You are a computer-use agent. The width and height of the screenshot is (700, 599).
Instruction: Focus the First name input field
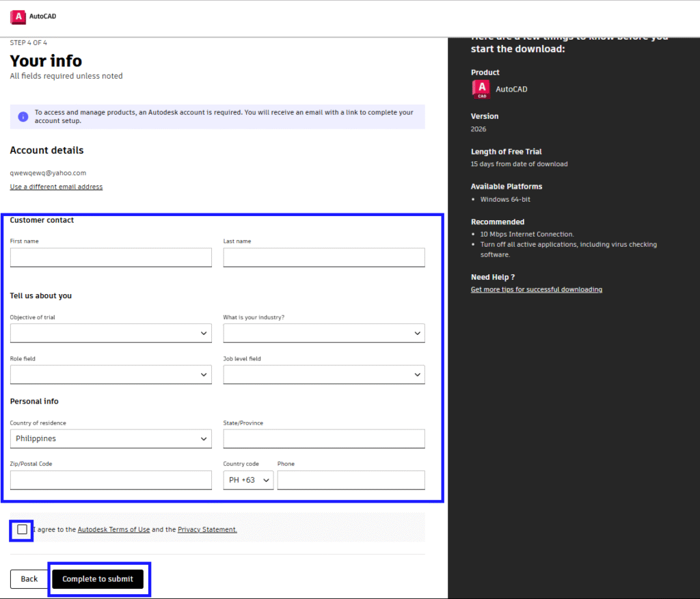pyautogui.click(x=111, y=258)
